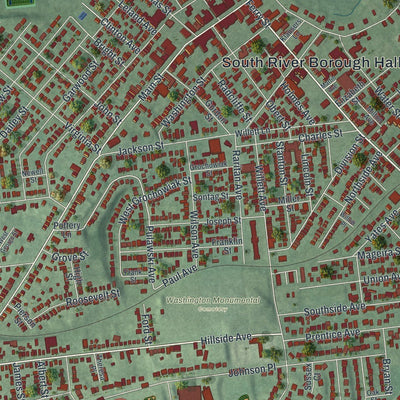The width and height of the screenshot is (400, 400).
Task: Click the Stanton St label
Action: coord(282,163)
